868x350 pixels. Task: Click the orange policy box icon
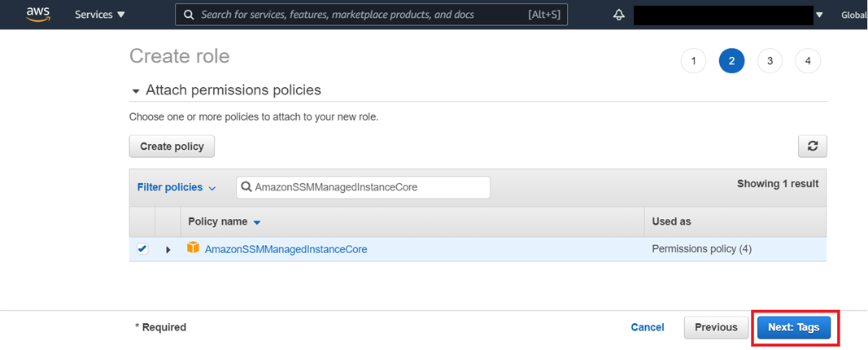193,248
